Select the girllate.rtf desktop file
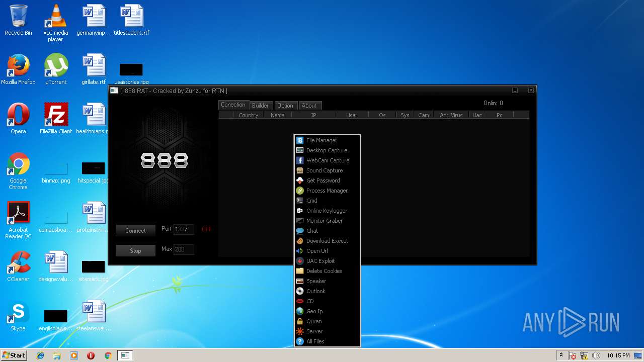644x362 pixels. tap(94, 69)
